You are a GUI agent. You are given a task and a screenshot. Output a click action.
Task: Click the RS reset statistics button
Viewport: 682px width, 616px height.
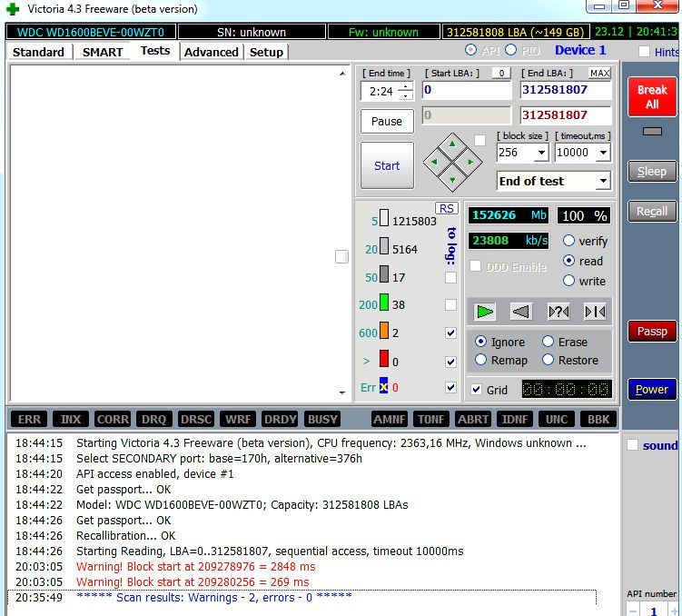tap(446, 208)
